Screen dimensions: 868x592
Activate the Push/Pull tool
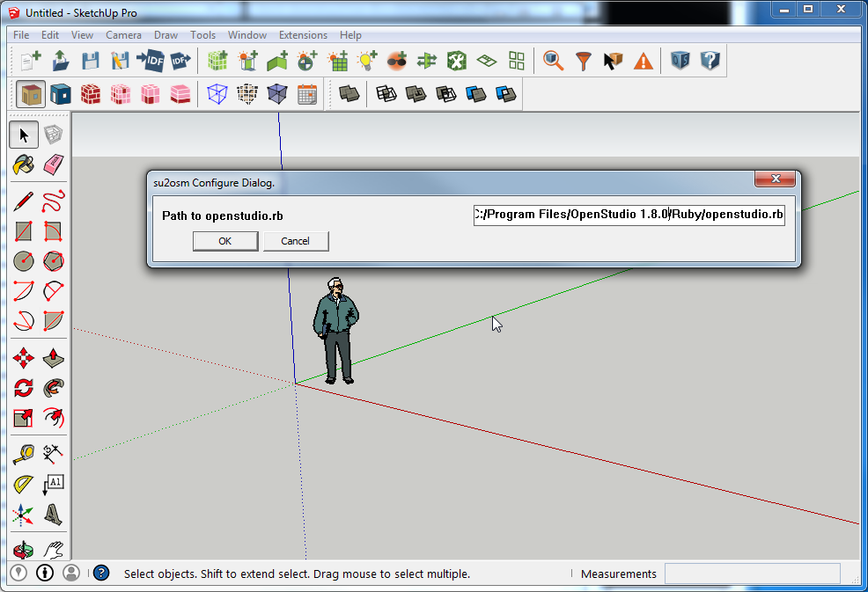[53, 358]
